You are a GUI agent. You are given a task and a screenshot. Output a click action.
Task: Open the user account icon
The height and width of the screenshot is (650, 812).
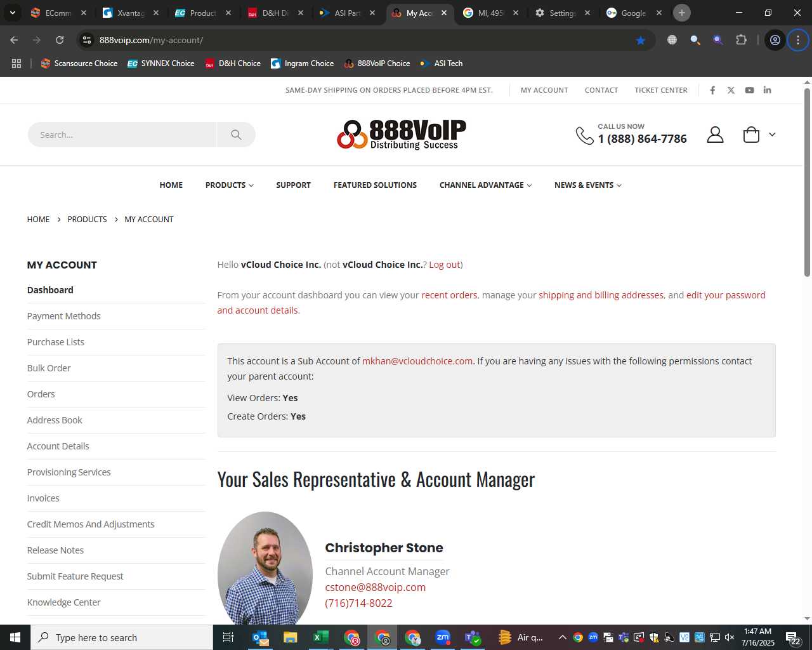tap(715, 135)
